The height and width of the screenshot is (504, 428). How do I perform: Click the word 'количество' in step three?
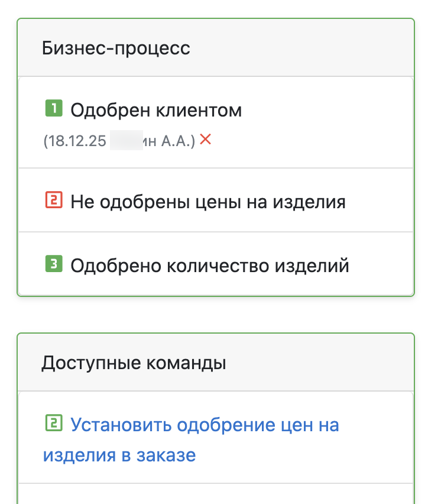(x=216, y=266)
